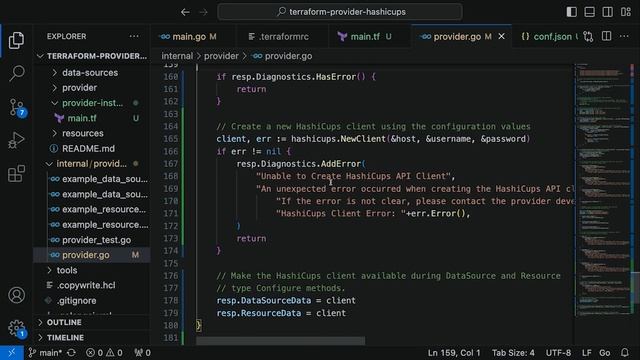
Task: Go forward using the navigation arrow
Action: point(203,12)
